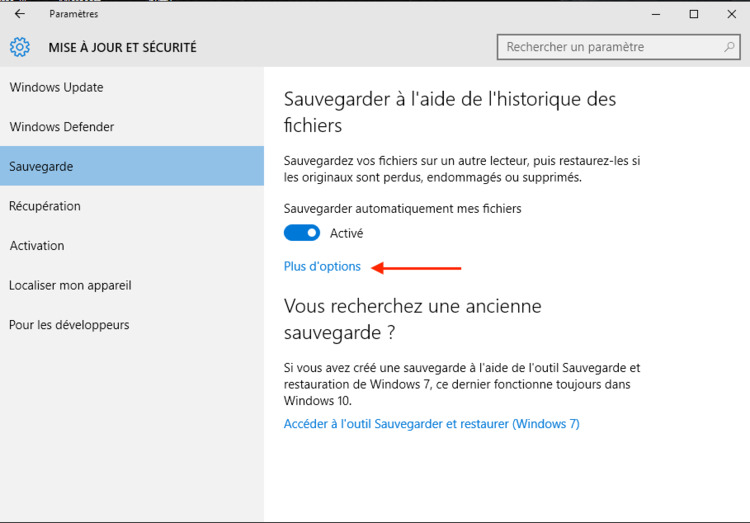Select the Sauvegarde sidebar item

coord(41,166)
